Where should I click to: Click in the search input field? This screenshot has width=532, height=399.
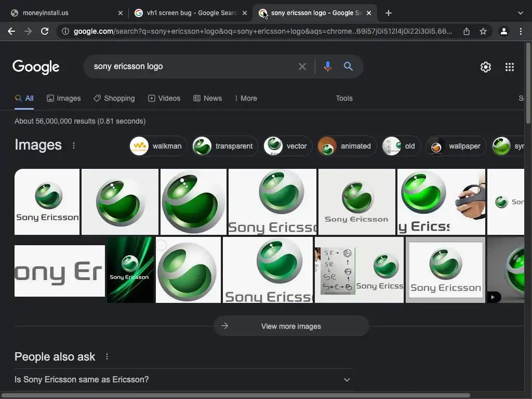(x=193, y=66)
